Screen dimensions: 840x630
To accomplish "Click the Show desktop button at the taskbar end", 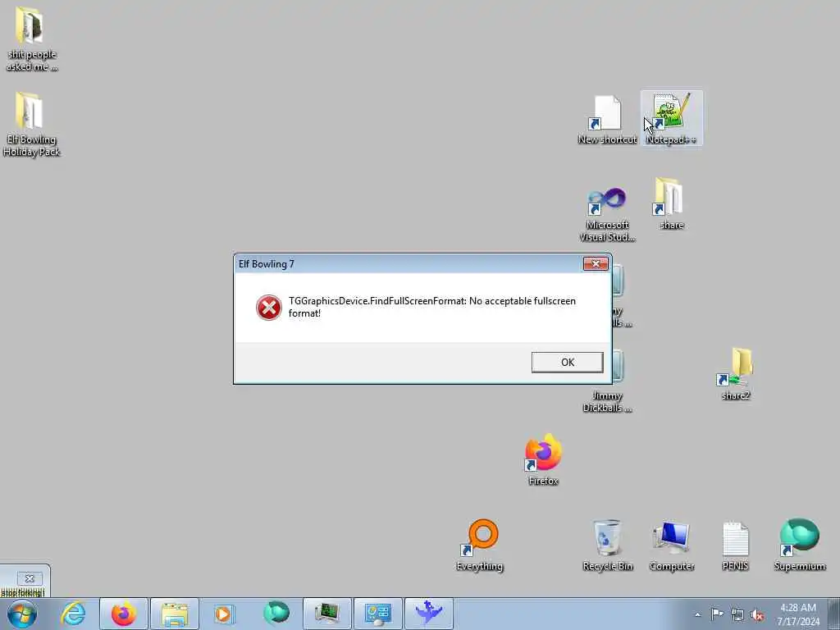I will (x=836, y=614).
